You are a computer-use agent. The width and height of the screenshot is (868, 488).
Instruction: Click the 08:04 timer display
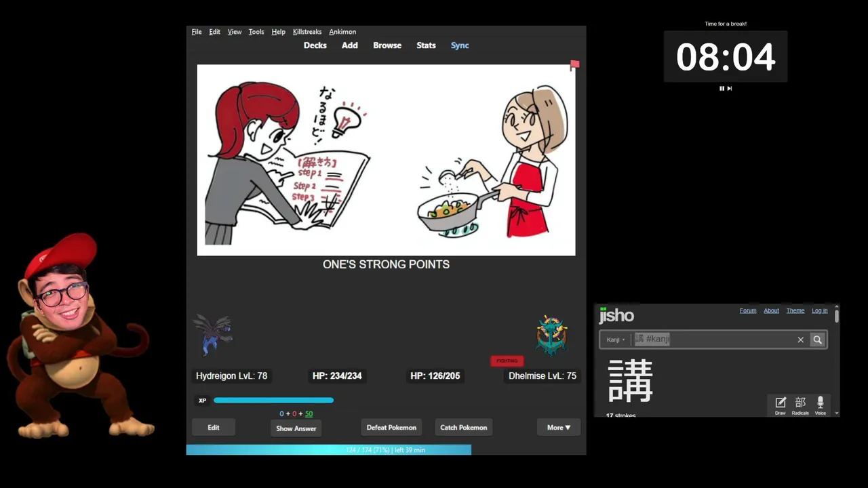[726, 57]
